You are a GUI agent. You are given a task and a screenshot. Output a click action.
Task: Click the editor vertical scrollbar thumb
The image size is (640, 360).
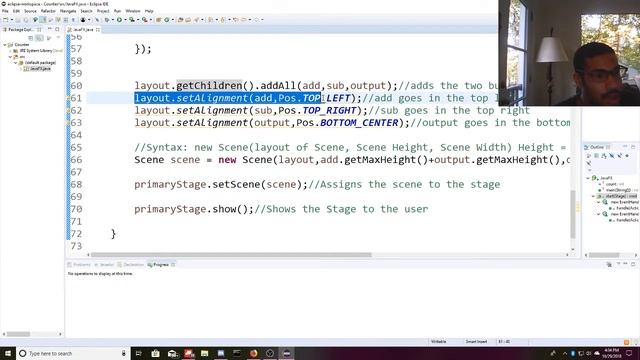[573, 214]
